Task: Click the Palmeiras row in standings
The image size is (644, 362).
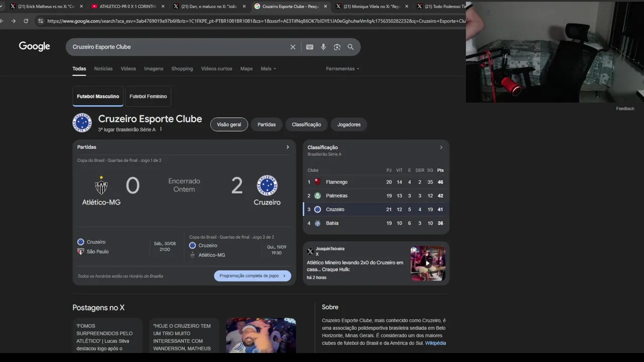Action: (x=376, y=196)
